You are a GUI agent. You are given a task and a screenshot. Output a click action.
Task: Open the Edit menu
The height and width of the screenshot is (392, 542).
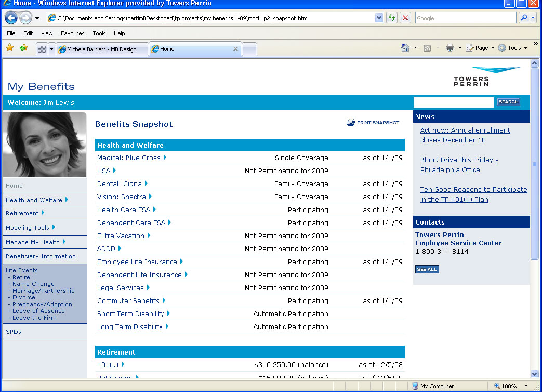[x=28, y=33]
